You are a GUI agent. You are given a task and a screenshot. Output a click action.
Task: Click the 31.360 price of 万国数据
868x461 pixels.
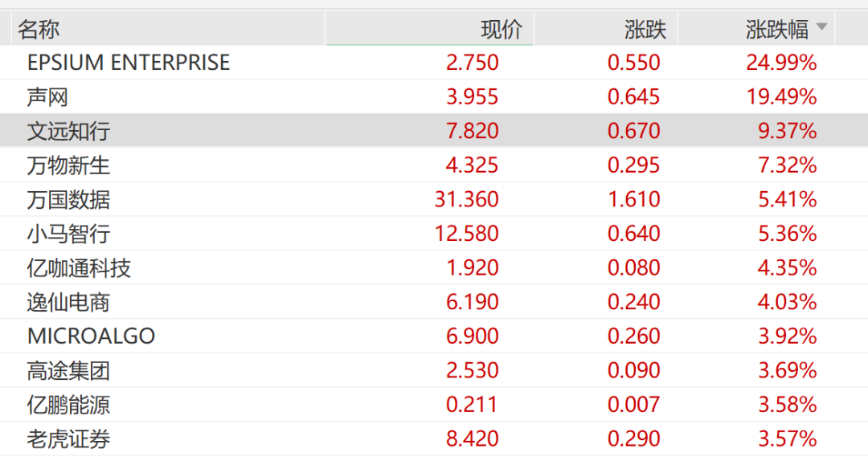(x=466, y=199)
